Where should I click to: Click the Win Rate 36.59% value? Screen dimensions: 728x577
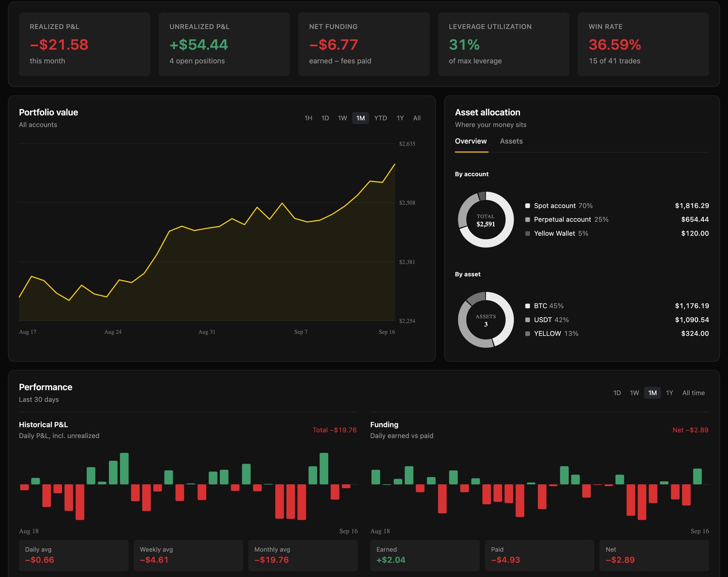(615, 45)
